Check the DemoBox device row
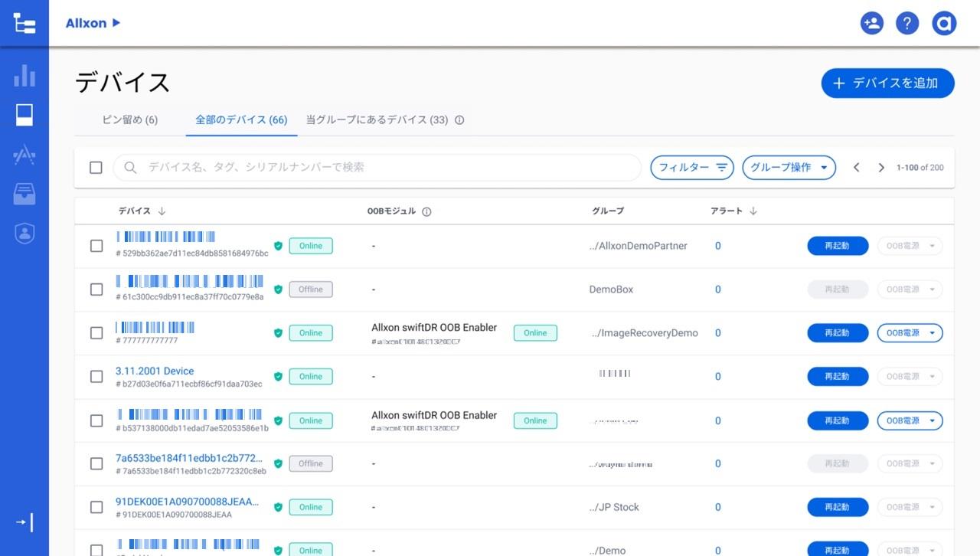The image size is (980, 556). click(96, 289)
